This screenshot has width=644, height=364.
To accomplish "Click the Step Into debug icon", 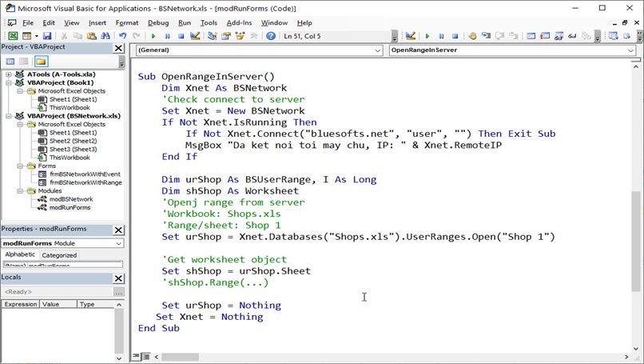I will [x=487, y=36].
